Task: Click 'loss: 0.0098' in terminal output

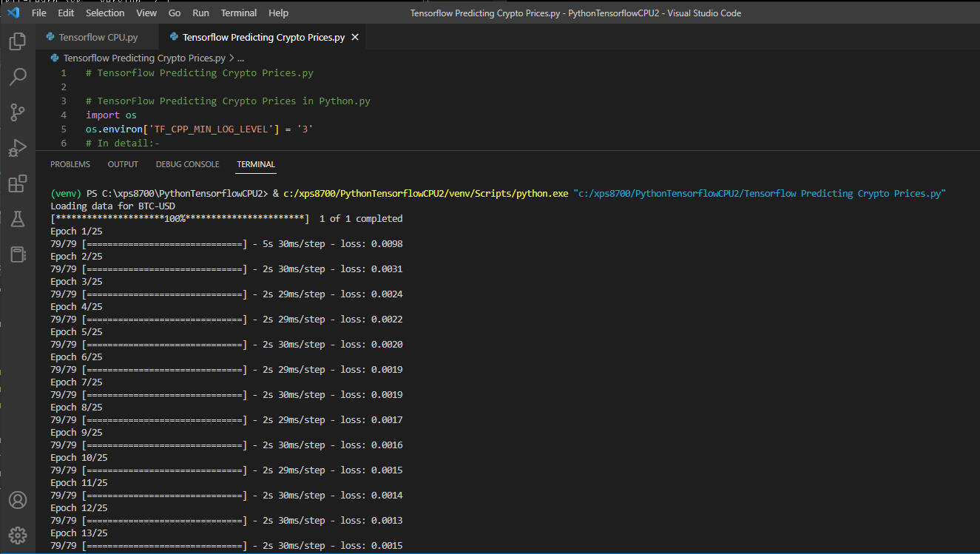Action: 371,243
